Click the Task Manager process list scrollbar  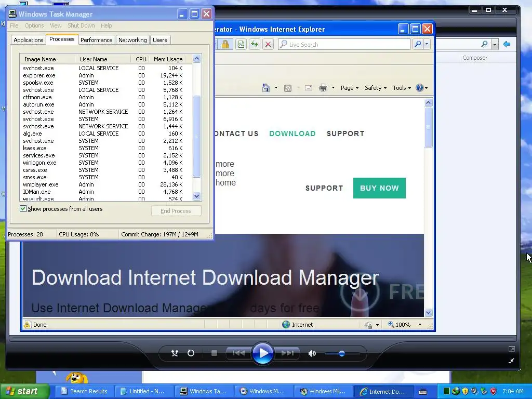(196, 136)
